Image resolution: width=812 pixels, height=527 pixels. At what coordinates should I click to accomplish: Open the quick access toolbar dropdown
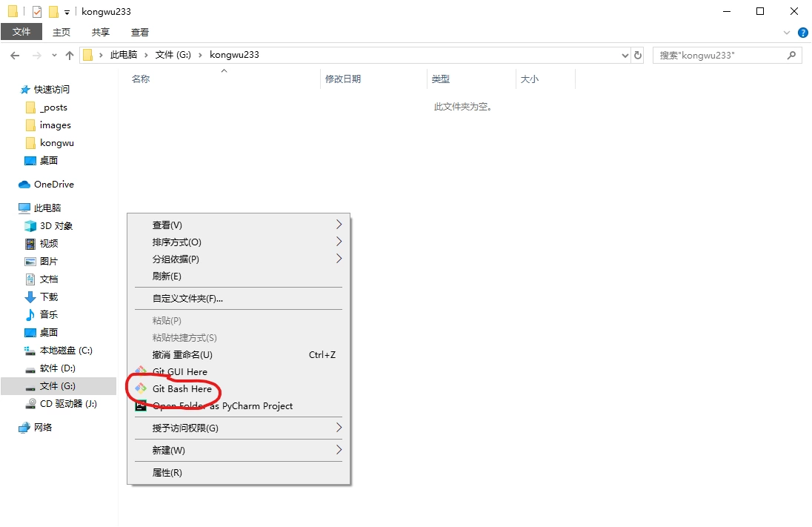point(67,13)
